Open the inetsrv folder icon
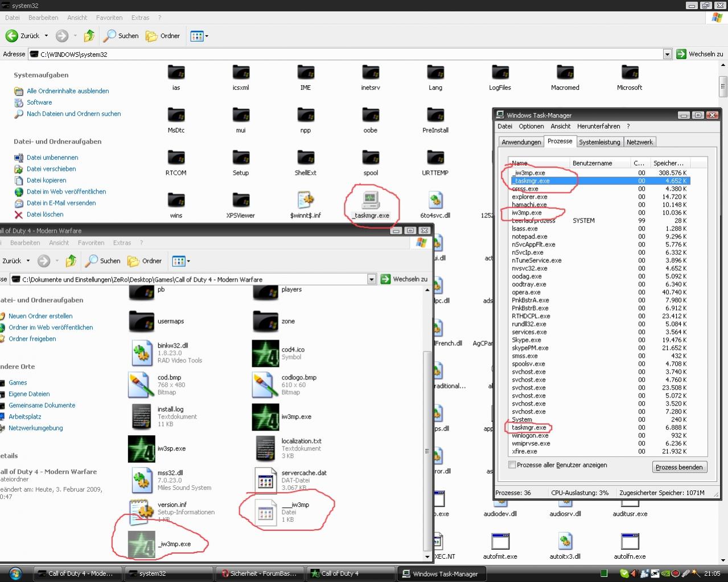The image size is (728, 582). click(x=371, y=73)
